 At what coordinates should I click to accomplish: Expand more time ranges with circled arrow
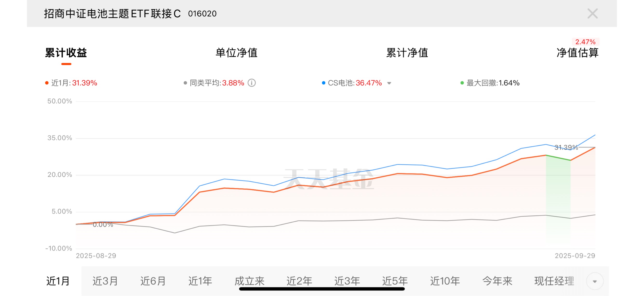(595, 281)
